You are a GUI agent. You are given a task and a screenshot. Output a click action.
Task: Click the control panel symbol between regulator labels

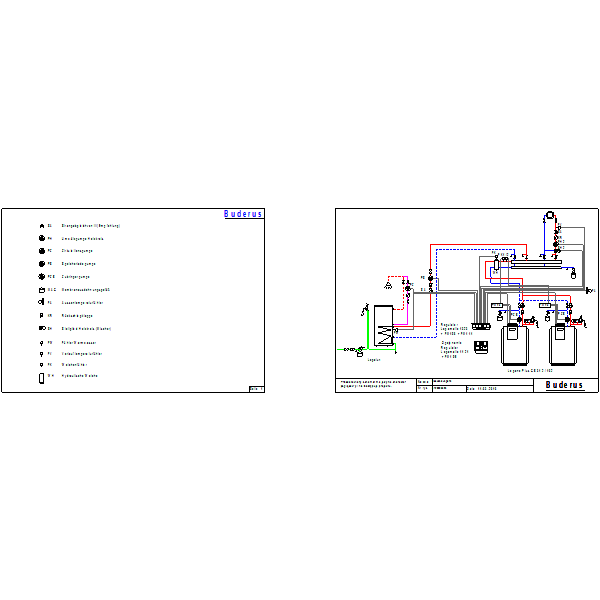[x=481, y=347]
